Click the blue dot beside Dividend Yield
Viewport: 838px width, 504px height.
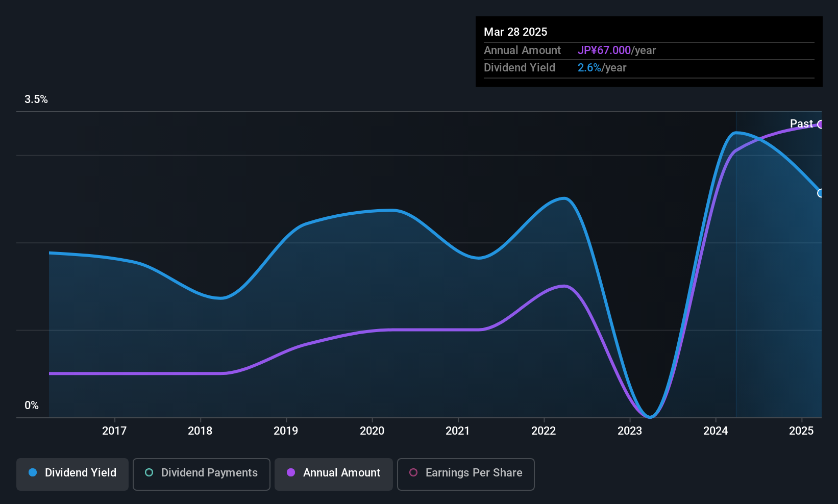click(x=33, y=473)
